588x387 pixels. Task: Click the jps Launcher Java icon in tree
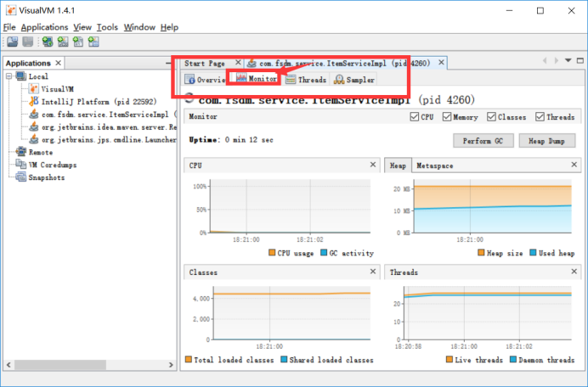click(34, 139)
